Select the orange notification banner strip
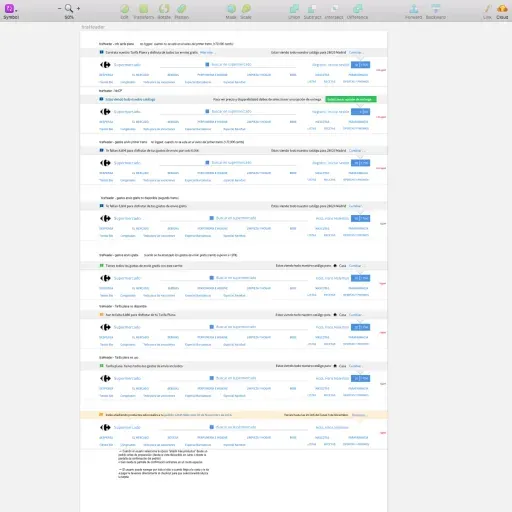The width and height of the screenshot is (512, 512). point(234,415)
